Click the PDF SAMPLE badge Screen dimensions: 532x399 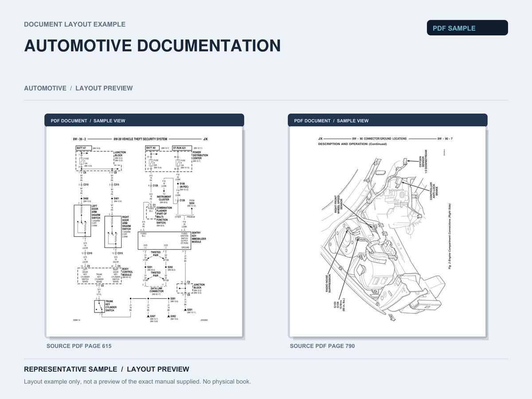coord(467,28)
